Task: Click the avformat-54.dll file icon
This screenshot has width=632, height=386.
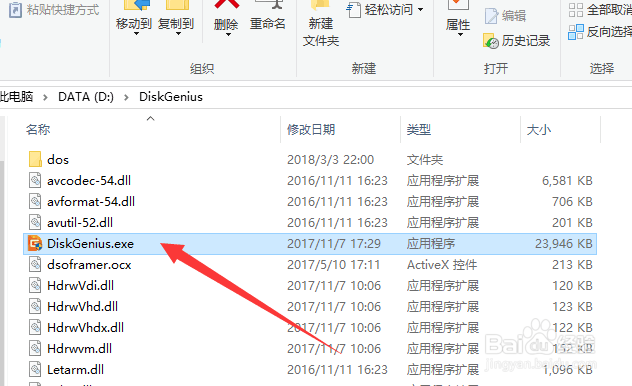Action: [x=35, y=201]
